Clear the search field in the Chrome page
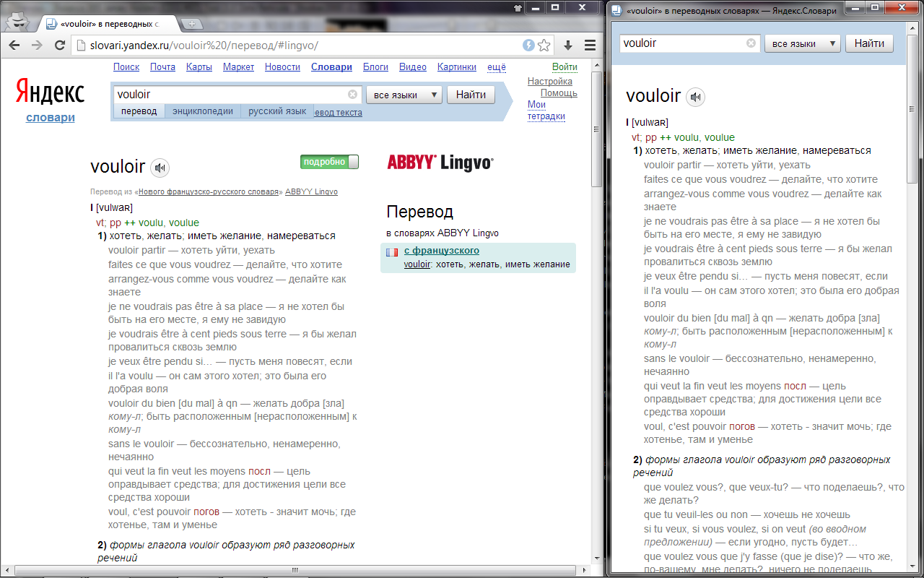The height and width of the screenshot is (578, 924). (352, 95)
